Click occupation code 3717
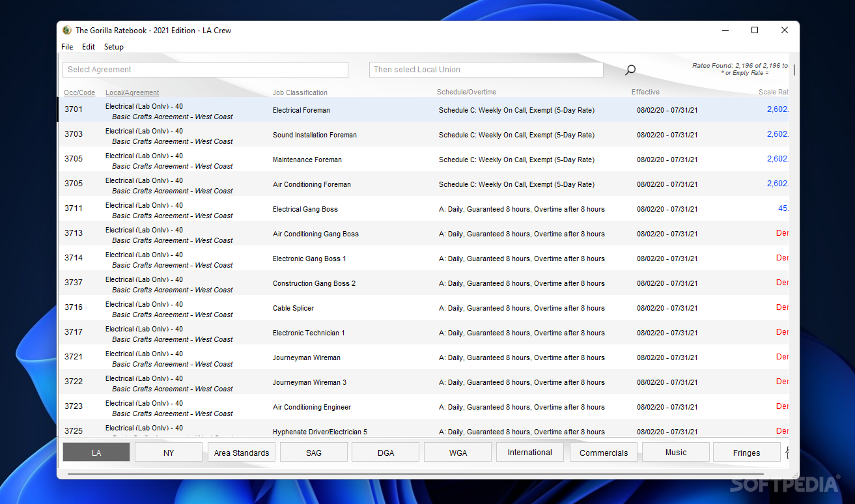 coord(74,332)
